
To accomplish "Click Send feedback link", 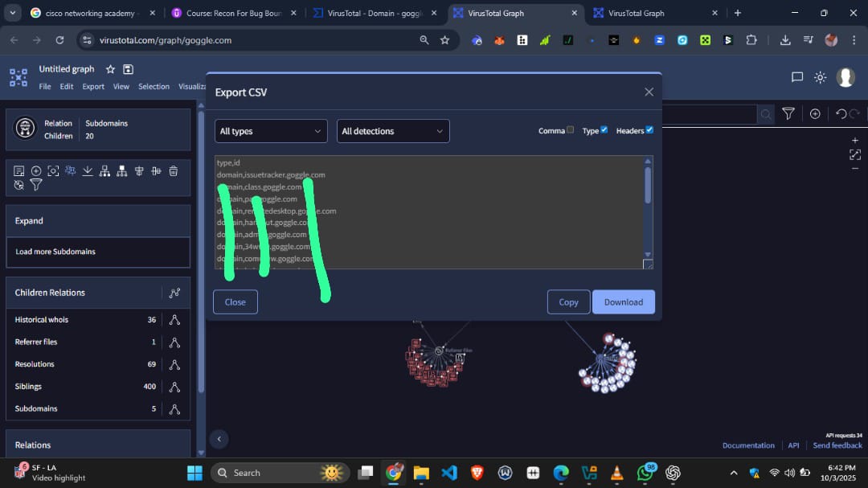I will tap(837, 445).
